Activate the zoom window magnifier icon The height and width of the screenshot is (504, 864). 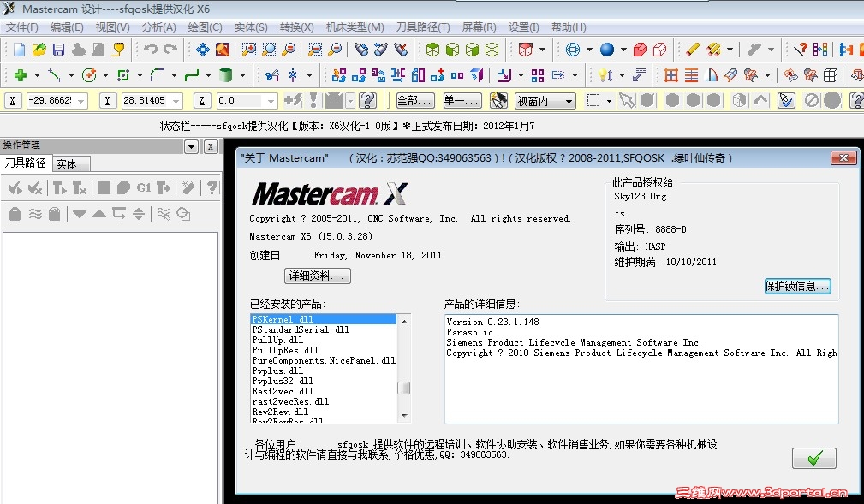coord(269,50)
